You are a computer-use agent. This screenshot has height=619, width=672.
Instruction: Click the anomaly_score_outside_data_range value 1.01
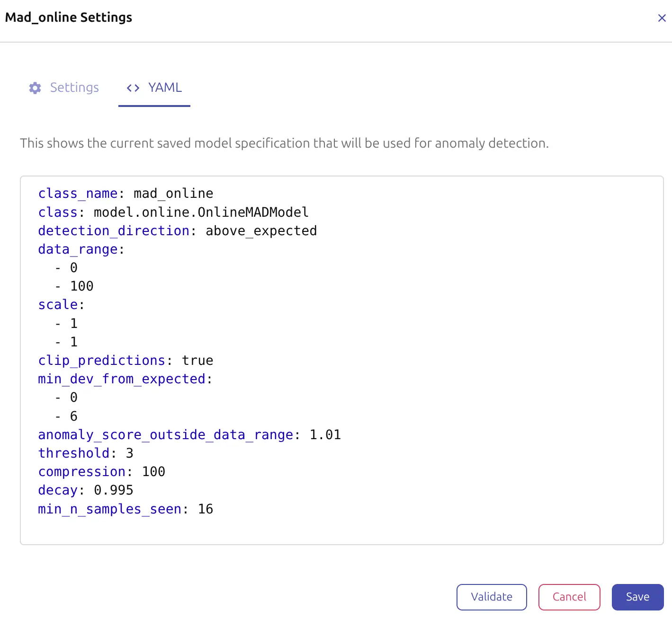pyautogui.click(x=325, y=435)
